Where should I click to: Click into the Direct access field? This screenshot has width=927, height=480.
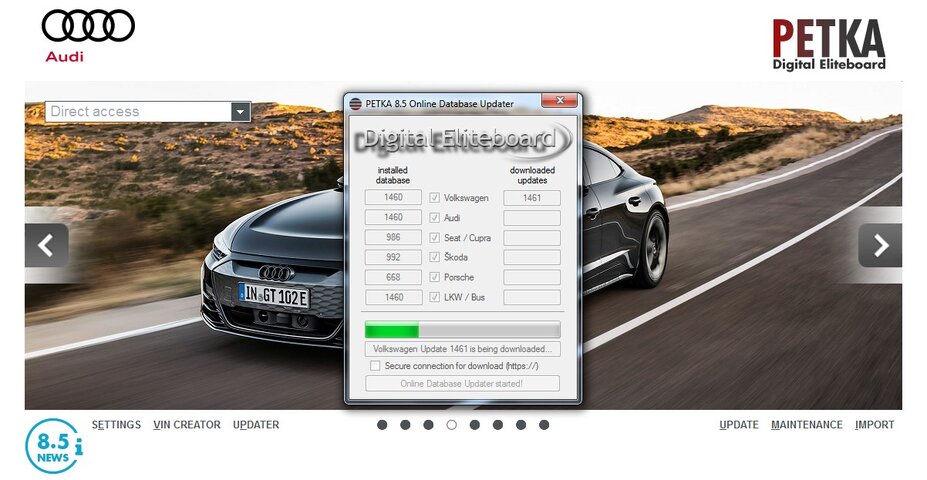(138, 112)
